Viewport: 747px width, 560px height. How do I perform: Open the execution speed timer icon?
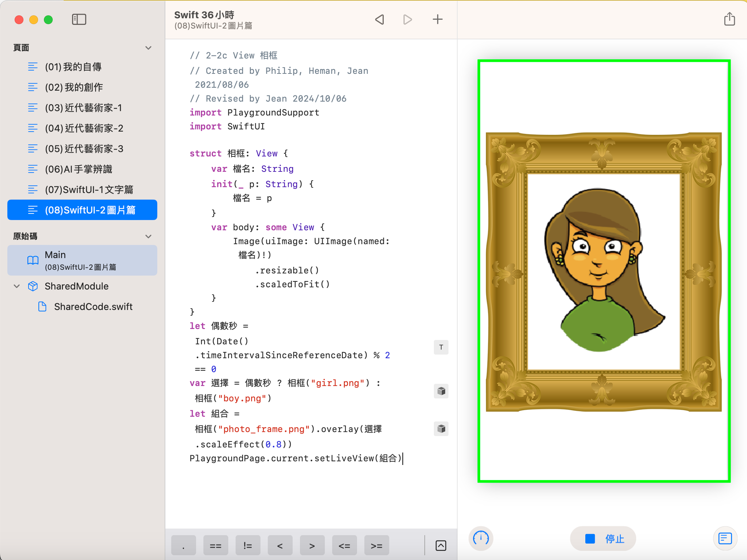click(x=481, y=538)
